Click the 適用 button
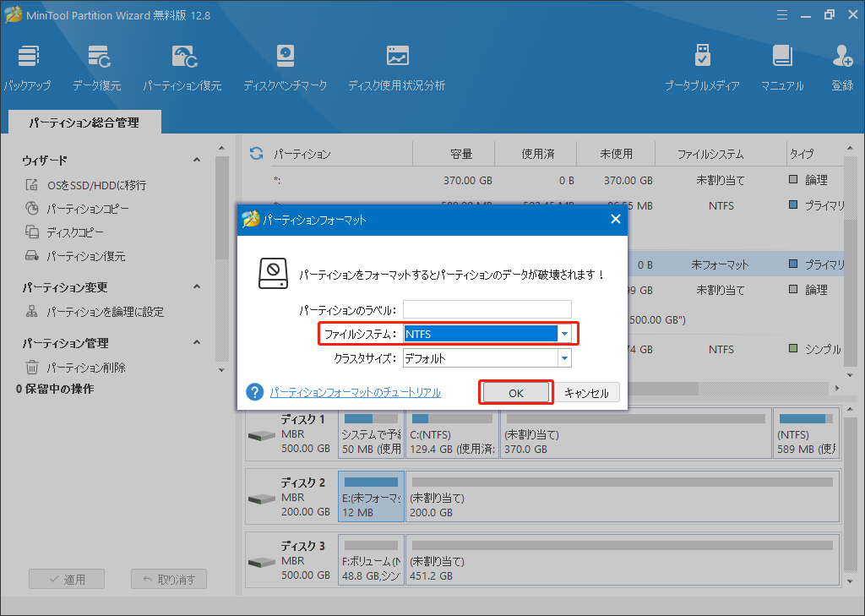865x616 pixels. point(67,579)
